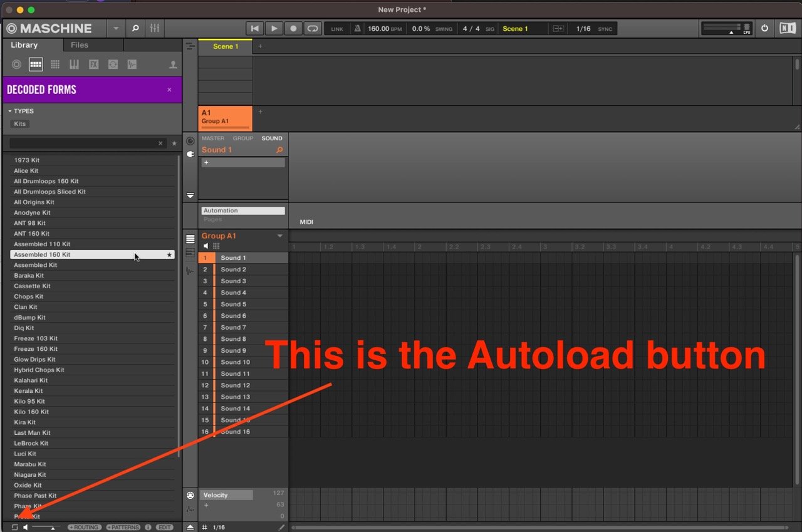Select the Samples (waveform) browser icon
Screen dimensions: 802x532
(132, 65)
